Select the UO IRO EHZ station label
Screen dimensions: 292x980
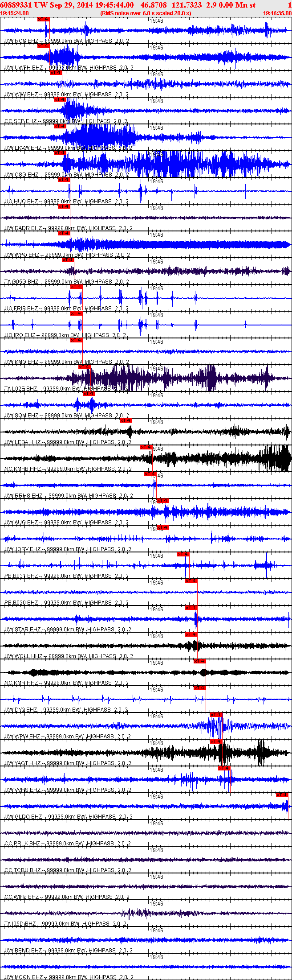pyautogui.click(x=20, y=335)
